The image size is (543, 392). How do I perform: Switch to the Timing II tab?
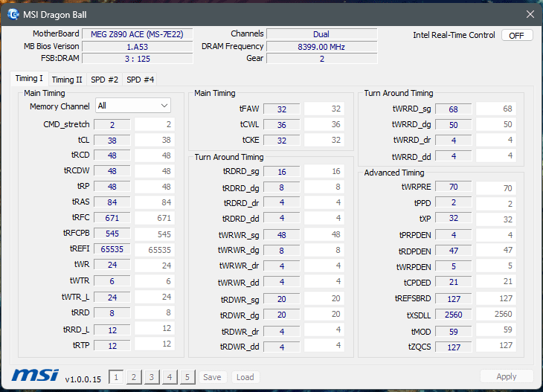[67, 80]
